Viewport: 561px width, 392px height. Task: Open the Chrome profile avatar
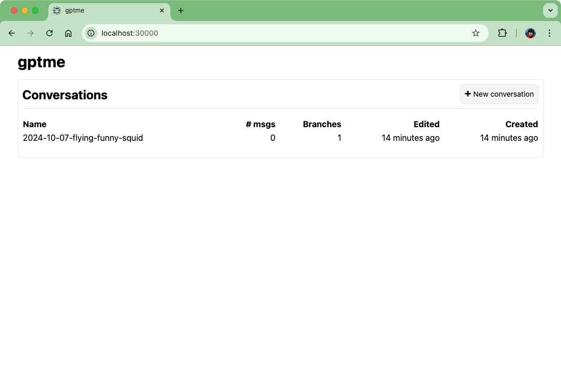click(x=530, y=33)
